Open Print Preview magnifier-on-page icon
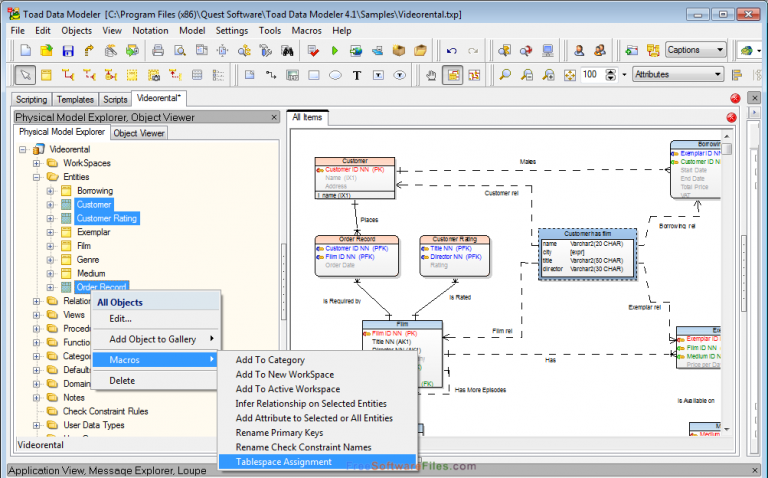This screenshot has height=478, width=768. point(180,50)
